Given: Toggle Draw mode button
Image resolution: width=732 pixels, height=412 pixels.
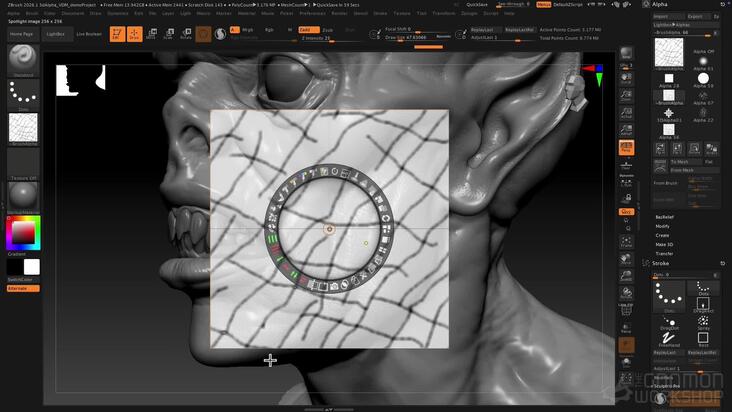Looking at the screenshot, I should 134,34.
